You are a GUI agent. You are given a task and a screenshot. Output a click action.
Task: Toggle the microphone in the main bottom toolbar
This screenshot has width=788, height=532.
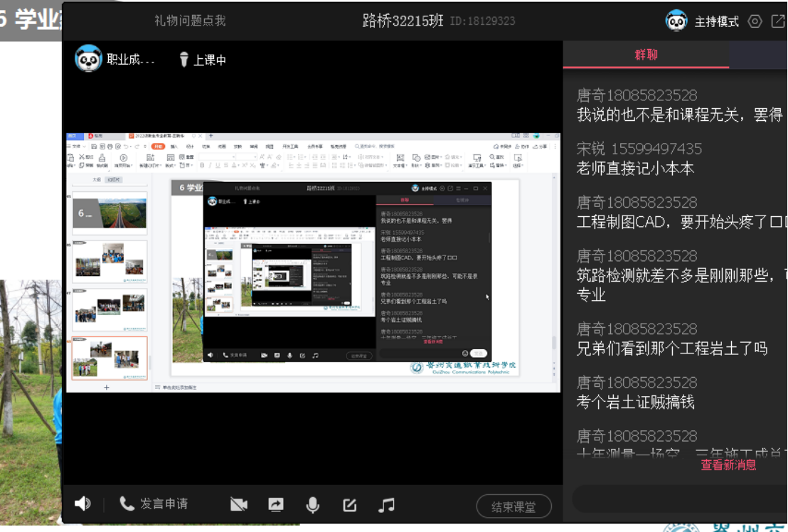(x=312, y=504)
